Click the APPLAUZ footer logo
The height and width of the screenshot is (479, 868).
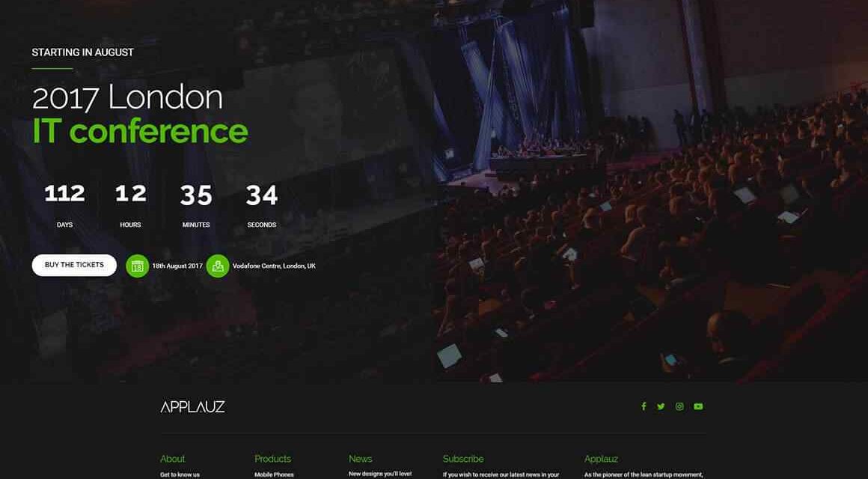(192, 407)
